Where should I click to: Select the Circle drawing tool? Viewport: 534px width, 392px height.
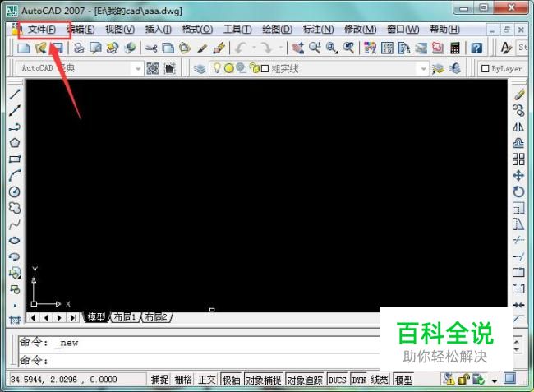14,191
